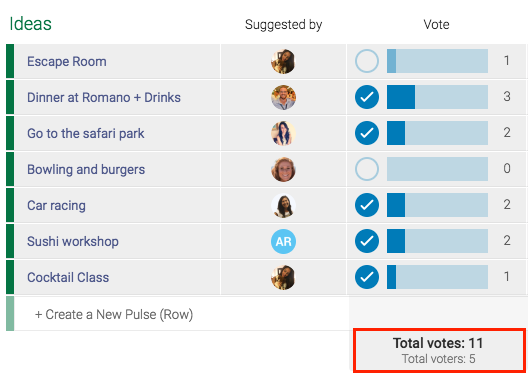Click the Total votes summary box
This screenshot has width=528, height=380.
439,350
